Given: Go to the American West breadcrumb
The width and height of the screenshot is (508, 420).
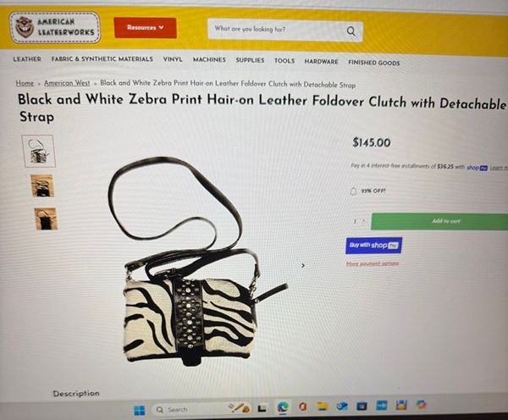Looking at the screenshot, I should pos(67,83).
